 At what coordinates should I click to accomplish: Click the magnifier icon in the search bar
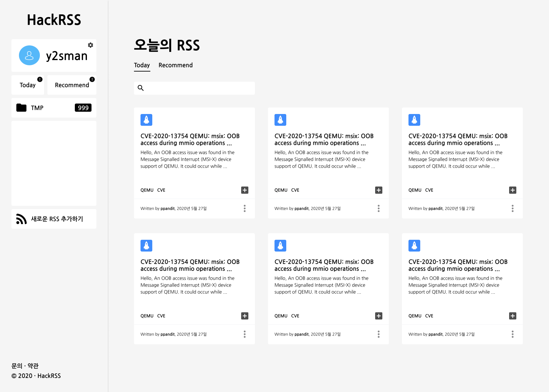141,88
